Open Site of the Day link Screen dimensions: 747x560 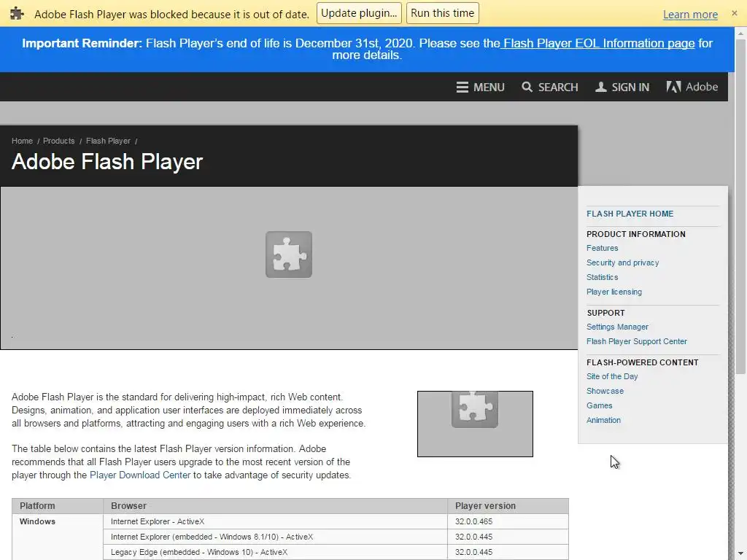coord(612,377)
